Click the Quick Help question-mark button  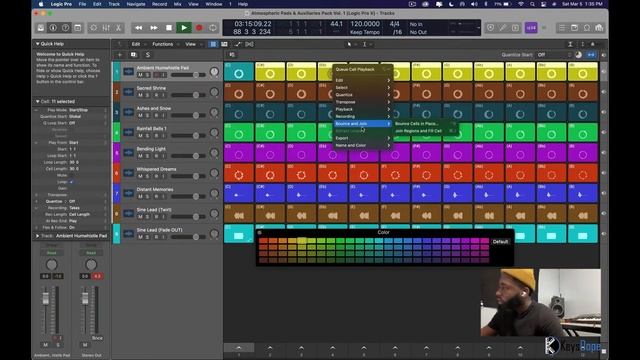65,28
